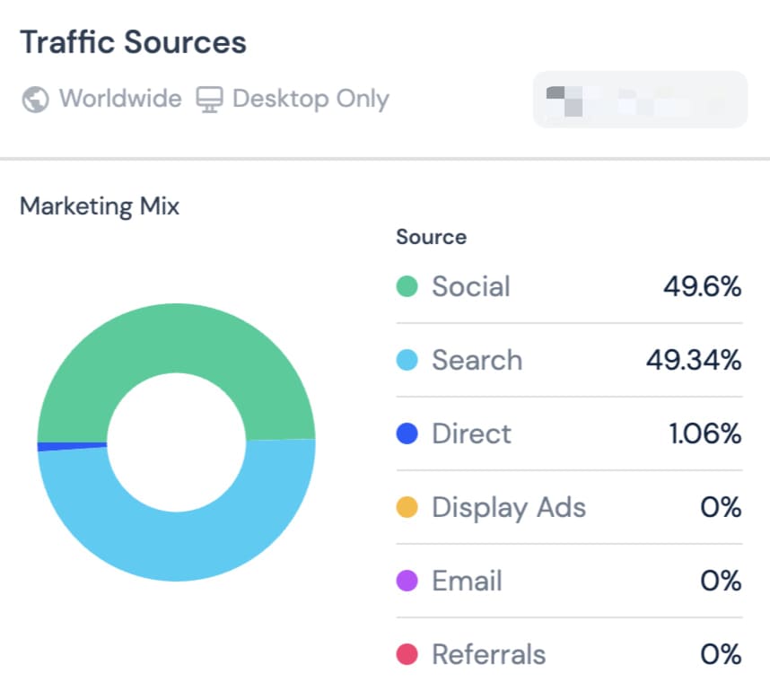Click the Desktop Only label
The image size is (770, 700).
311,100
